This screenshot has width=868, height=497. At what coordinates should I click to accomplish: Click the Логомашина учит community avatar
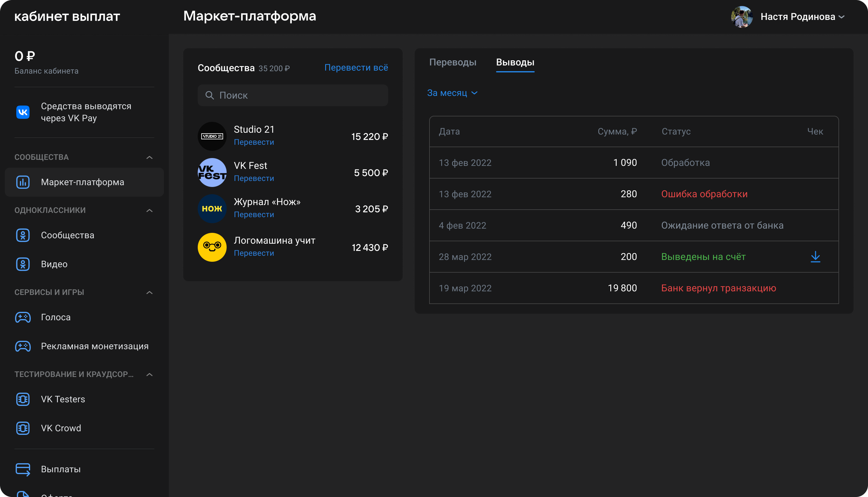click(212, 247)
